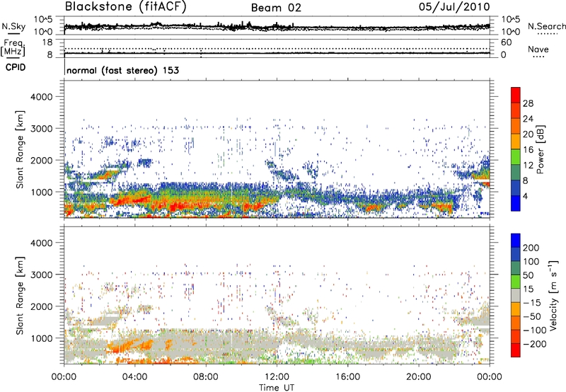Click the "20:00" time axis label
566x392 pixels.
[x=418, y=377]
